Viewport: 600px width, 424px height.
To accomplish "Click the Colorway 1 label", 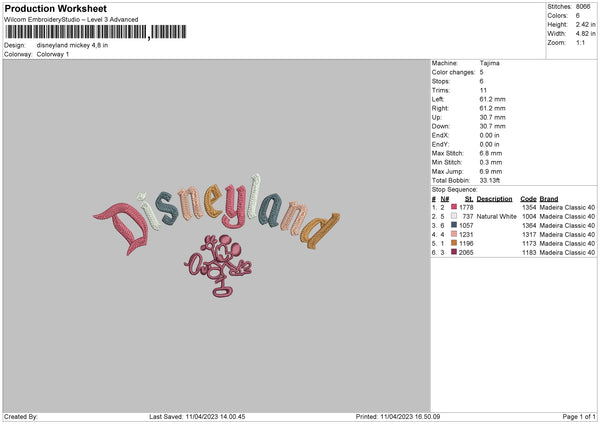I will pos(53,54).
